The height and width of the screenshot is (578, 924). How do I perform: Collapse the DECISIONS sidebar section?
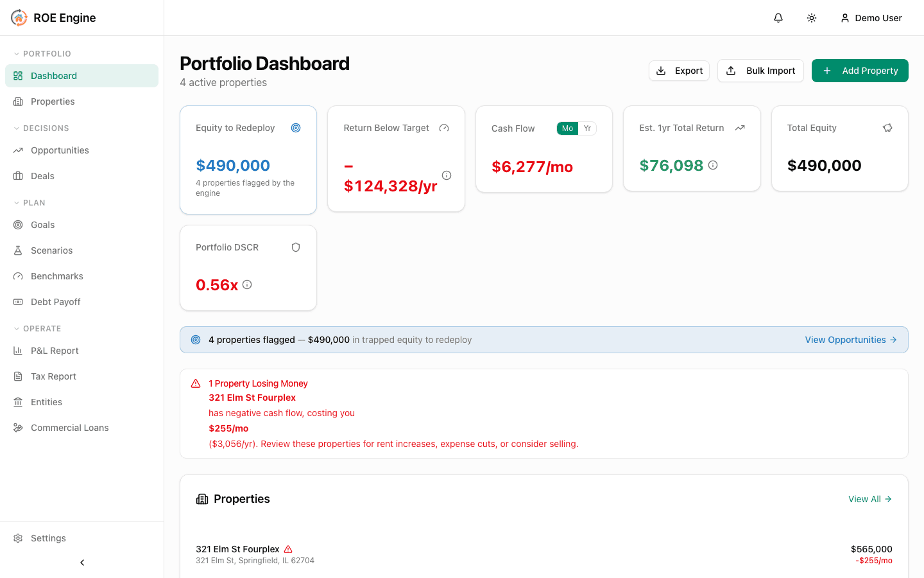pos(41,128)
